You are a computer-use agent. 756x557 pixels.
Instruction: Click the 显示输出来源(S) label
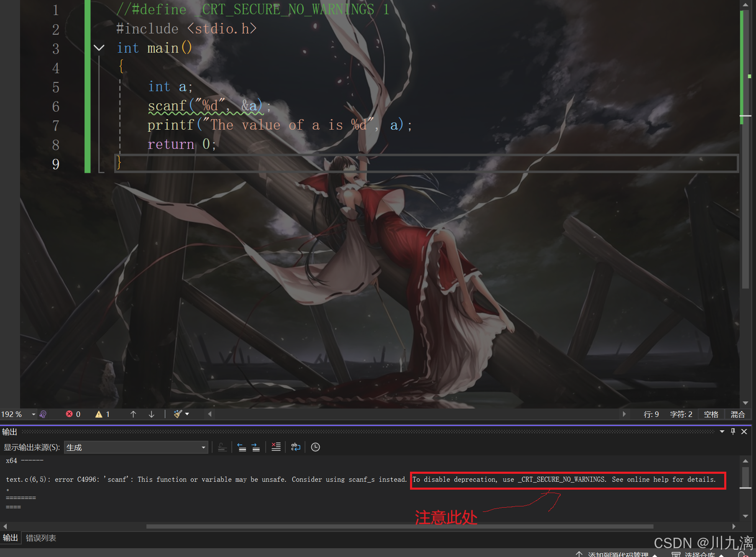click(x=32, y=447)
